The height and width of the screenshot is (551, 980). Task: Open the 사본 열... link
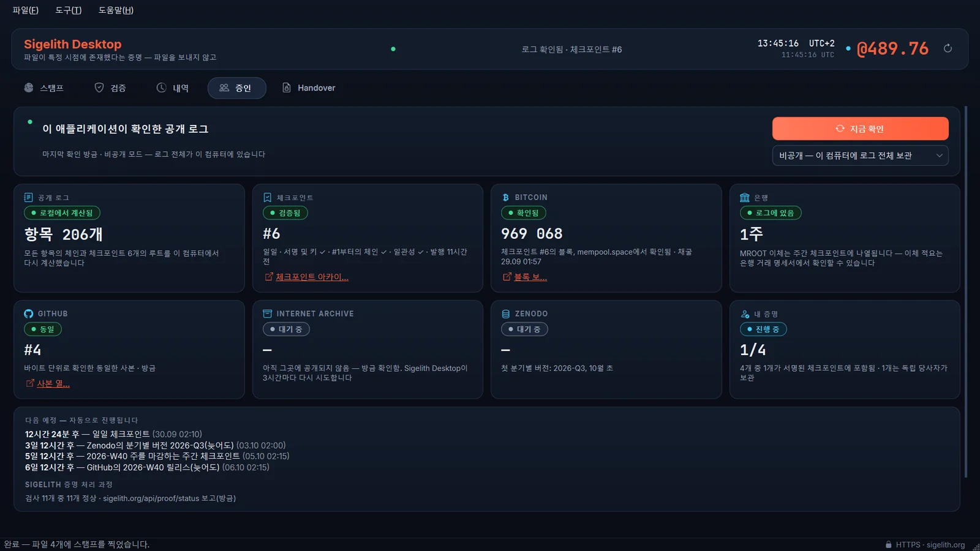[53, 384]
